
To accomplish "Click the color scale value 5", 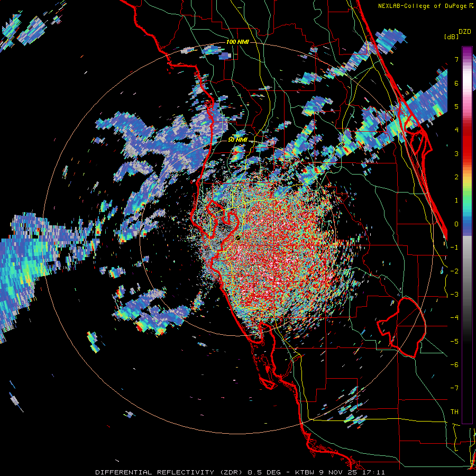I will (x=456, y=106).
